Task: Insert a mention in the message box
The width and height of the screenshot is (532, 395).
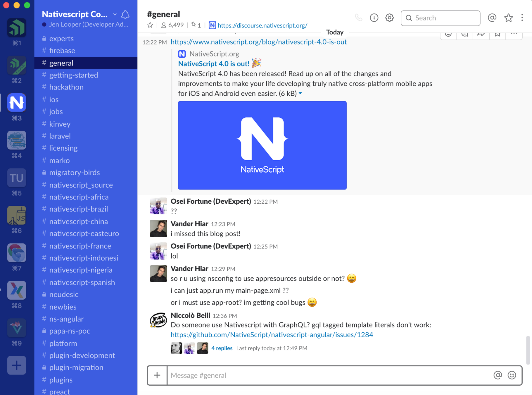Action: pyautogui.click(x=498, y=375)
